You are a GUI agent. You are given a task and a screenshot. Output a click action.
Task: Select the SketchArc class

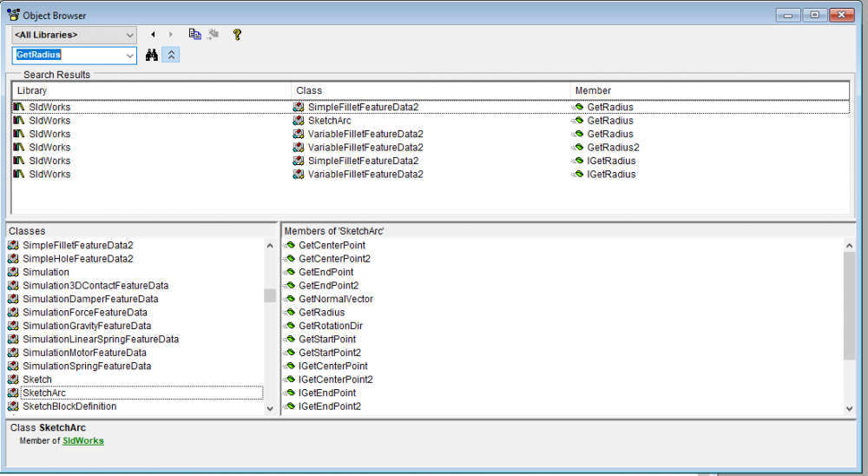44,393
